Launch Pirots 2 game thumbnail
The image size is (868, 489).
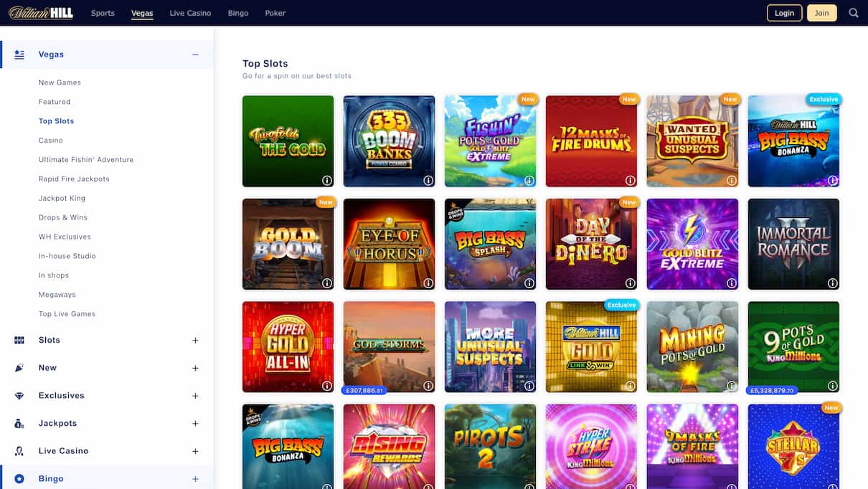coord(490,447)
